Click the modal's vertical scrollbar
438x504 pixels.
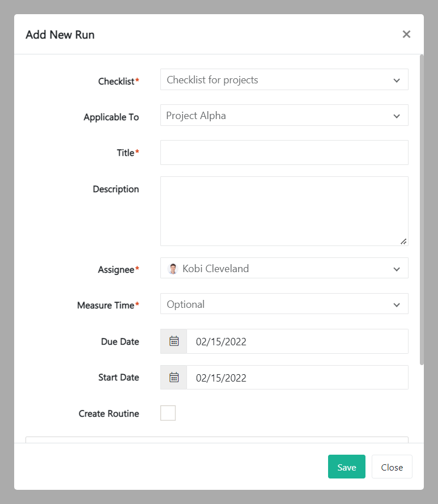(421, 210)
